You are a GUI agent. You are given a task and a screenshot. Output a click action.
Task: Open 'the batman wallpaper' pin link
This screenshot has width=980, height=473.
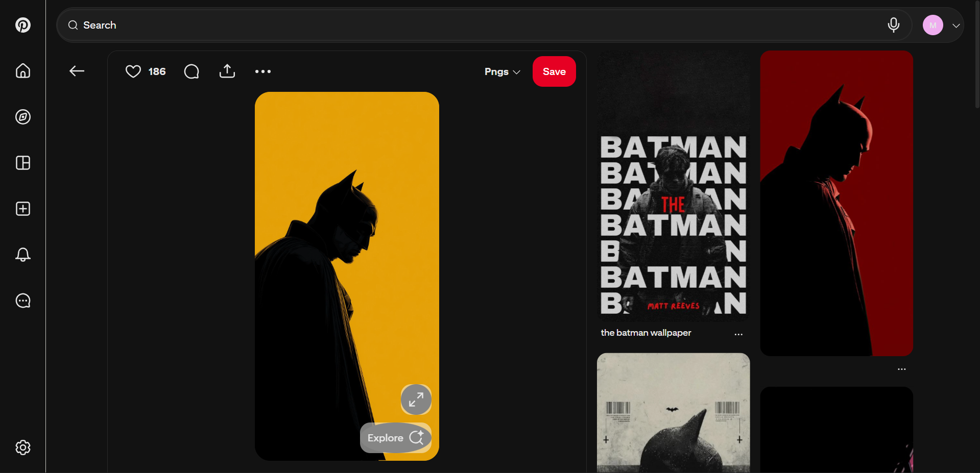coord(645,332)
